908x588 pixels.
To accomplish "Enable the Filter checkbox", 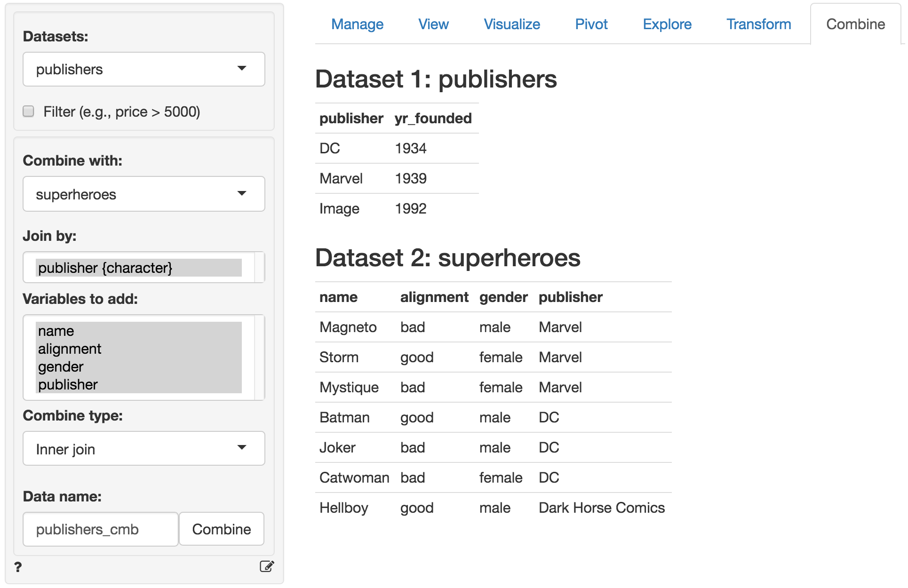I will point(29,111).
